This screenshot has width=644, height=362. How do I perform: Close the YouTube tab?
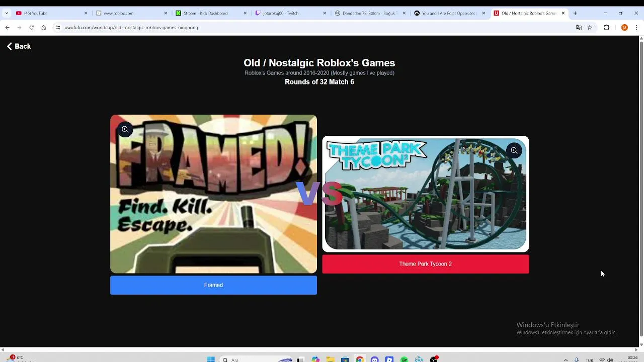(x=86, y=13)
